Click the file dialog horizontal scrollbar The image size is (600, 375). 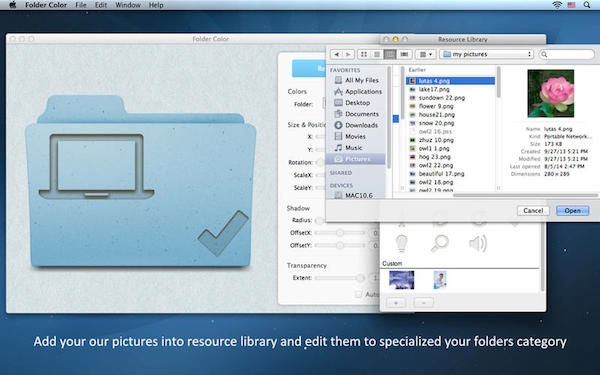[x=525, y=195]
